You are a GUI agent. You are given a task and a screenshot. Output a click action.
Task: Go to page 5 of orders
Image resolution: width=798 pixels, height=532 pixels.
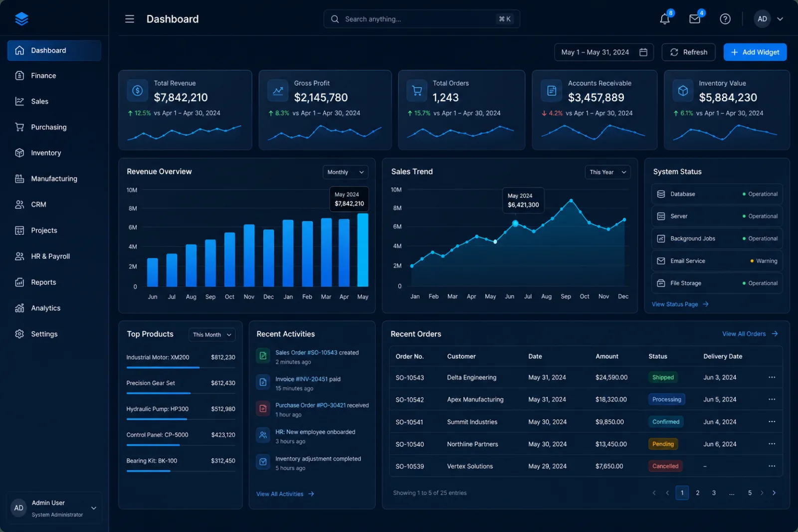pyautogui.click(x=750, y=493)
